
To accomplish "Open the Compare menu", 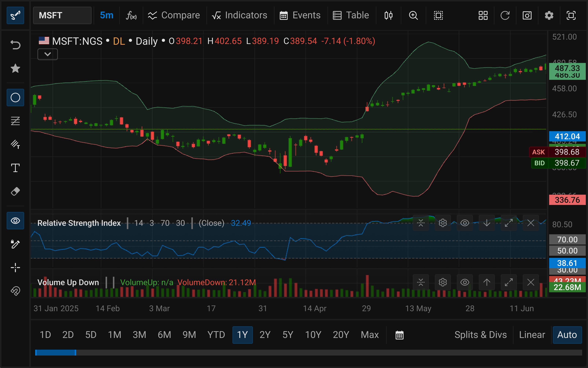I will tap(174, 15).
